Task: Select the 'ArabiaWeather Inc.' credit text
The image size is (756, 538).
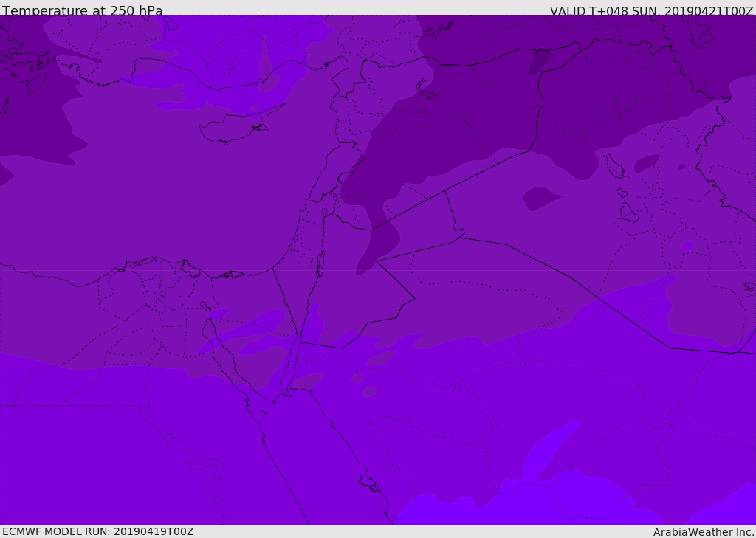Action: pos(704,532)
